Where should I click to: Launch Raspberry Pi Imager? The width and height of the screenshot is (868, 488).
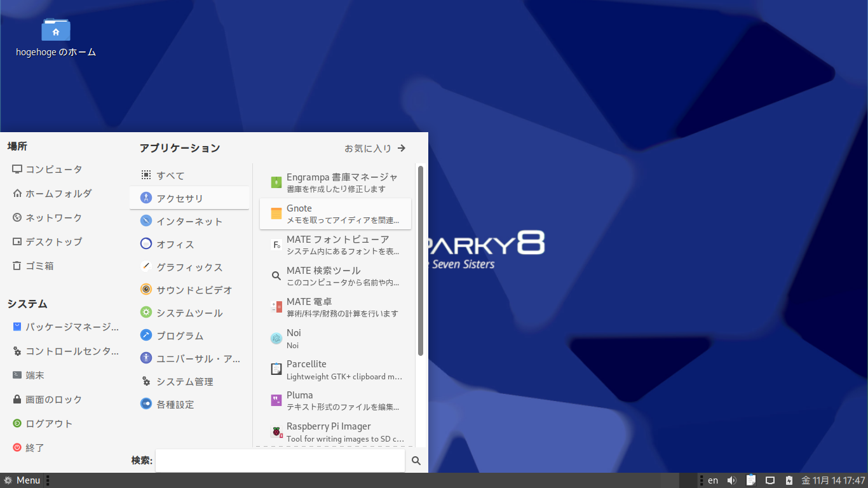pyautogui.click(x=336, y=431)
